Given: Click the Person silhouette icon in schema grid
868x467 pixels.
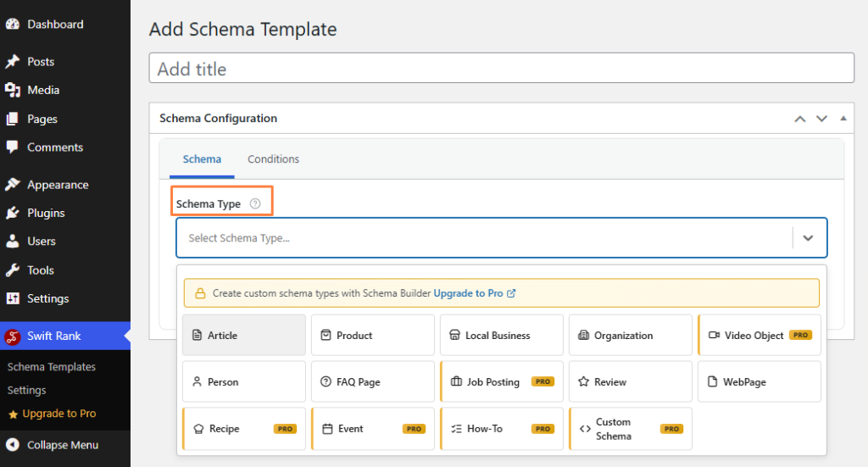Looking at the screenshot, I should (x=197, y=381).
